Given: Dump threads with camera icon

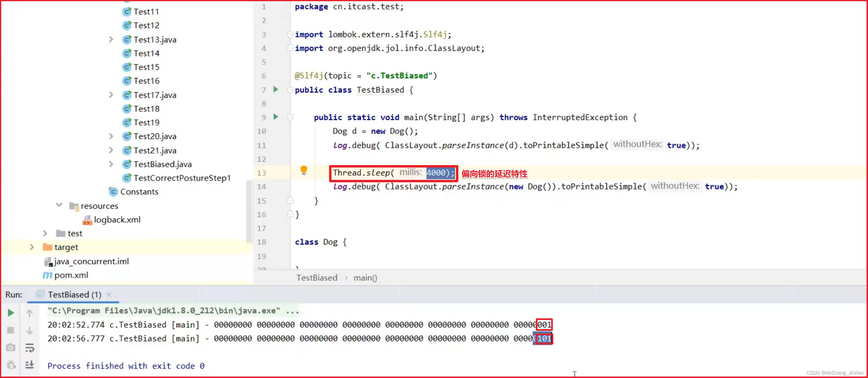Looking at the screenshot, I should (x=11, y=348).
